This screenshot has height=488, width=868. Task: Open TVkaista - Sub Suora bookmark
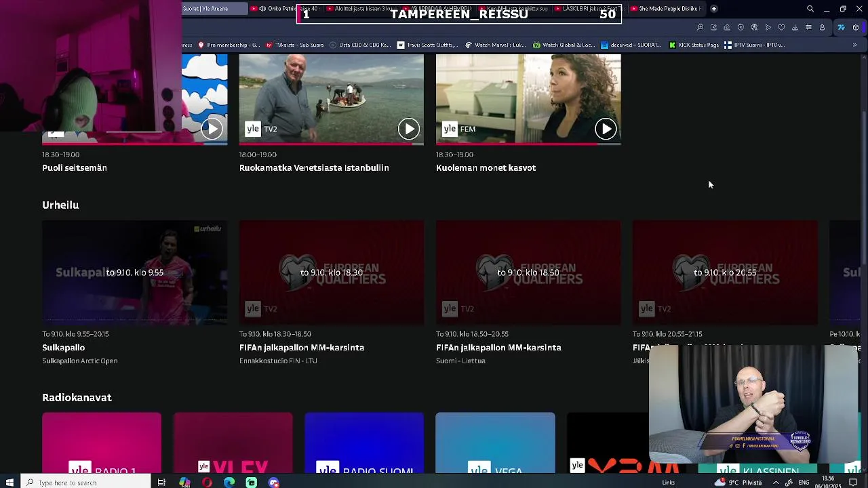tap(295, 45)
